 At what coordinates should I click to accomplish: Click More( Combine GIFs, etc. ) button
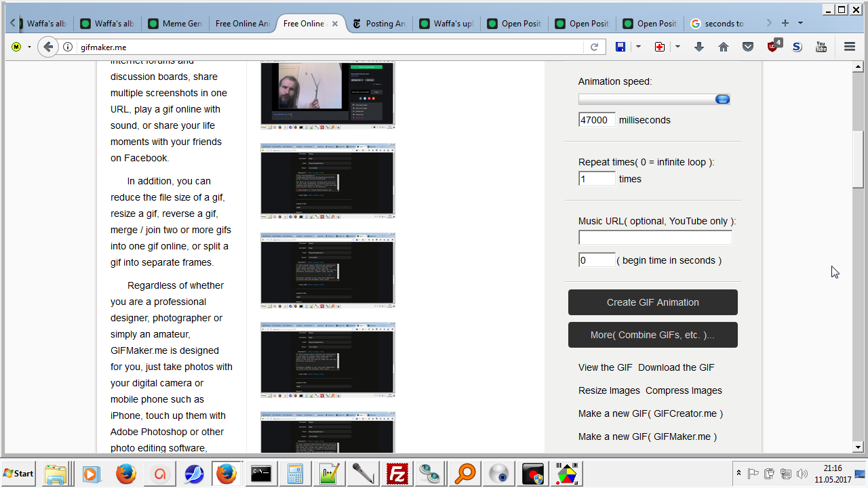pos(653,335)
